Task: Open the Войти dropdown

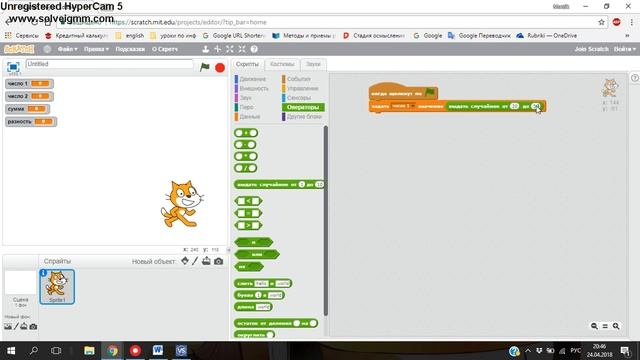Action: click(x=624, y=49)
